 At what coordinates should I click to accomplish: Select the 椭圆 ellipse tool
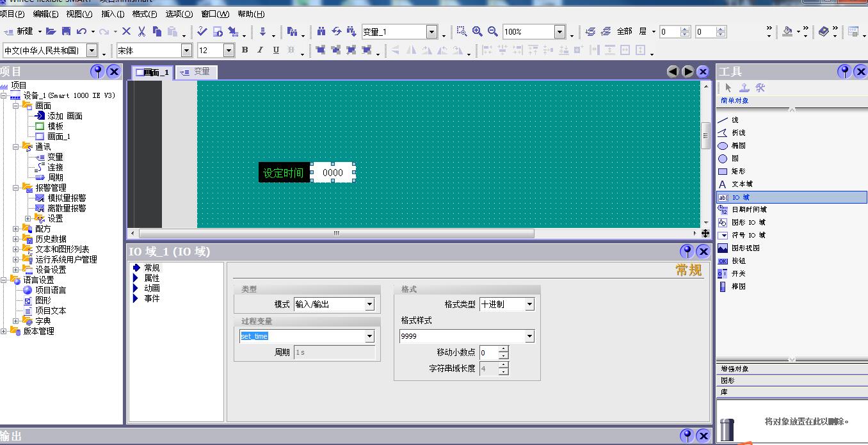738,145
